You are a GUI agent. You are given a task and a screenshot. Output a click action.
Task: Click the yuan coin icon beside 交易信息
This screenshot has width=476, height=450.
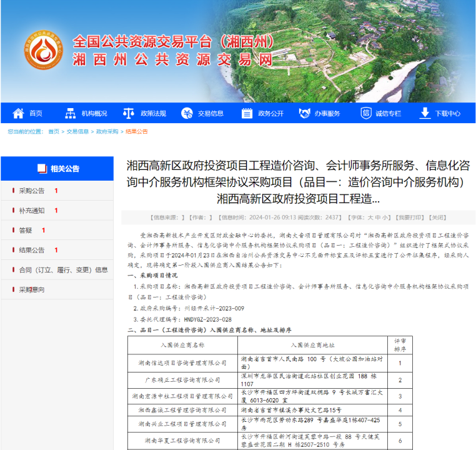point(187,113)
